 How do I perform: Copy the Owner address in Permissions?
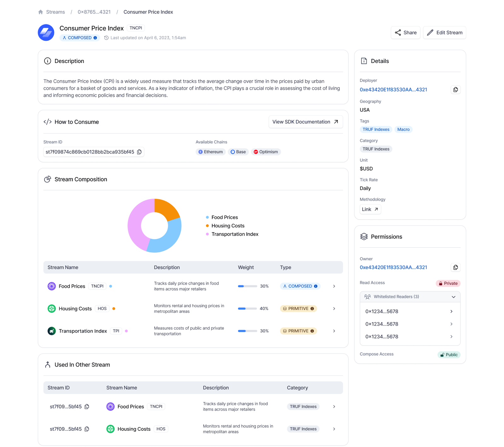455,268
